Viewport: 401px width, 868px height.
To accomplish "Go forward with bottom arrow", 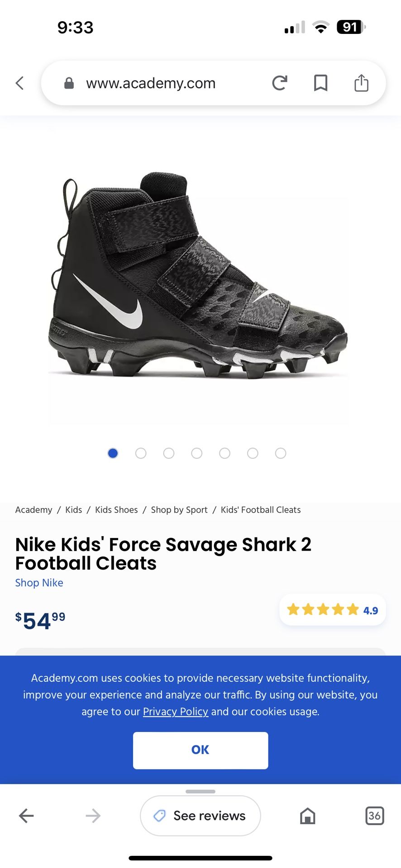I will (93, 816).
